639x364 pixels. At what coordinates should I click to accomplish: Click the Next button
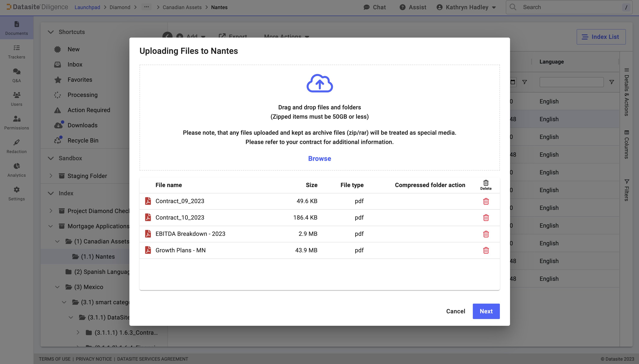486,311
